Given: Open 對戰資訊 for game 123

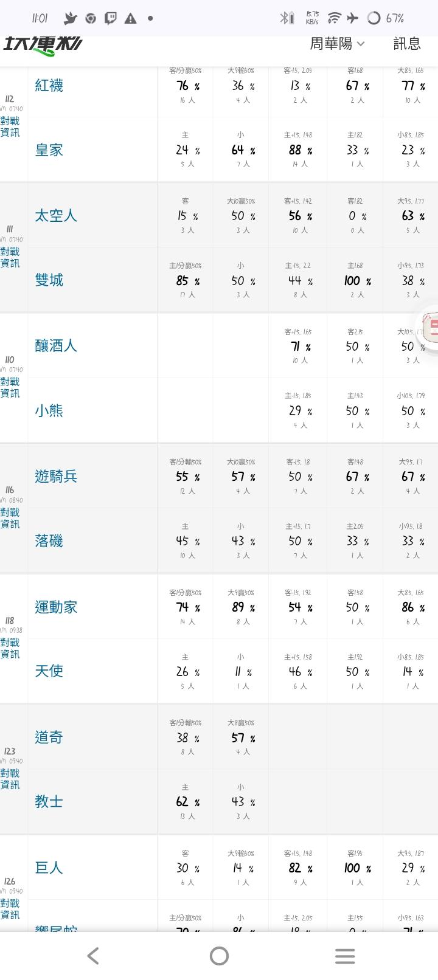Looking at the screenshot, I should pyautogui.click(x=10, y=779).
